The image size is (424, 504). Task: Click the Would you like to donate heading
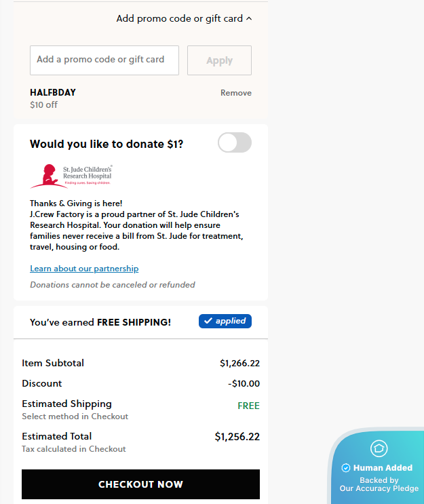(x=107, y=144)
